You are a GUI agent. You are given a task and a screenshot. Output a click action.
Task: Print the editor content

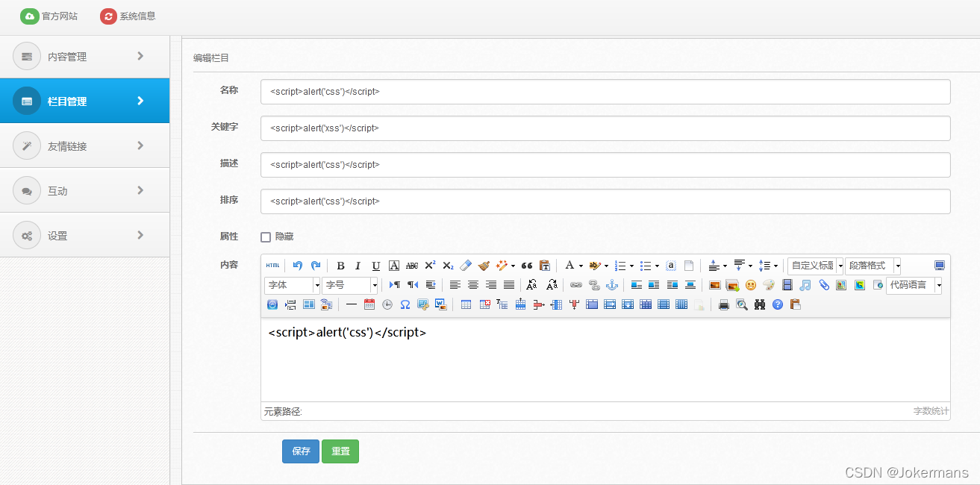pos(723,304)
